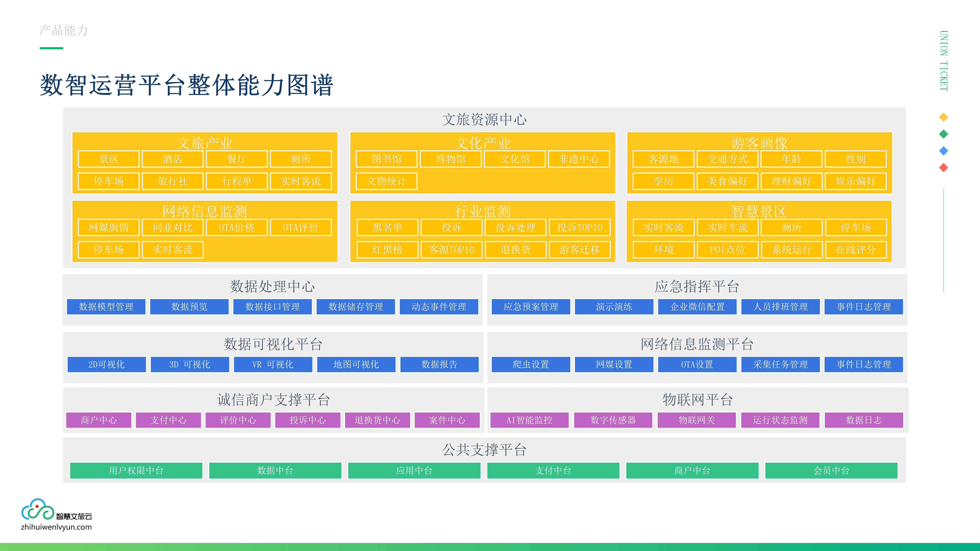Image resolution: width=980 pixels, height=551 pixels.
Task: Click the 博物馆 box
Action: (451, 159)
